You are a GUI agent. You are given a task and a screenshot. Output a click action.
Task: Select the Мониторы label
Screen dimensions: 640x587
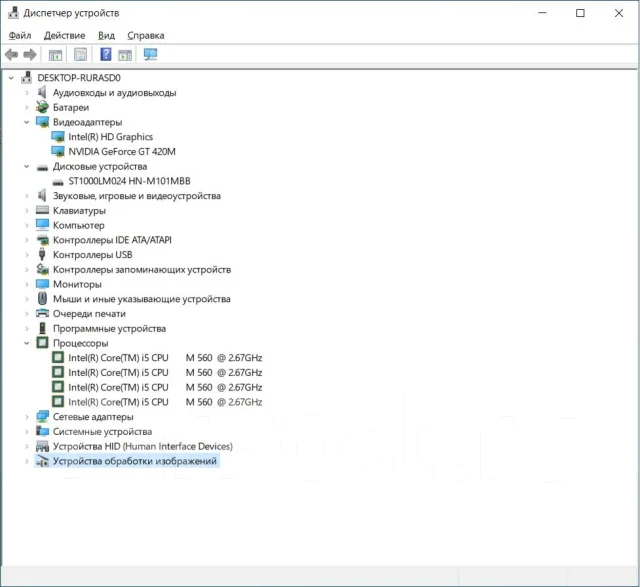point(77,284)
